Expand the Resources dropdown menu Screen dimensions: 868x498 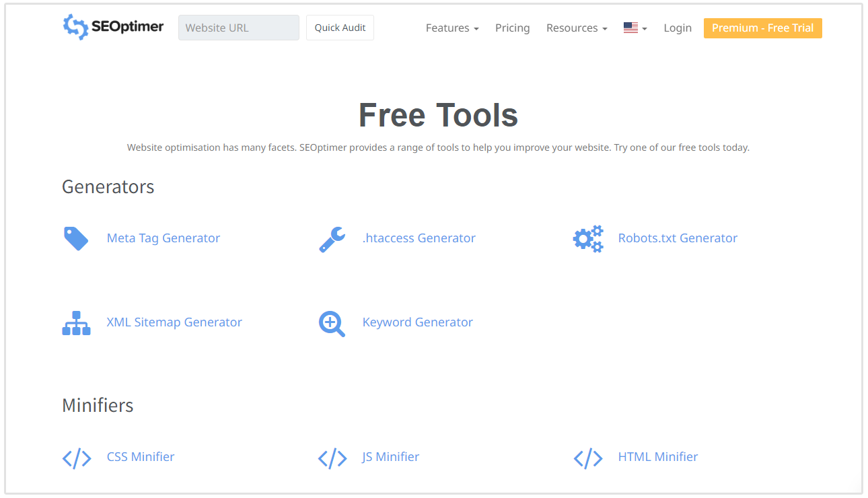pyautogui.click(x=576, y=28)
